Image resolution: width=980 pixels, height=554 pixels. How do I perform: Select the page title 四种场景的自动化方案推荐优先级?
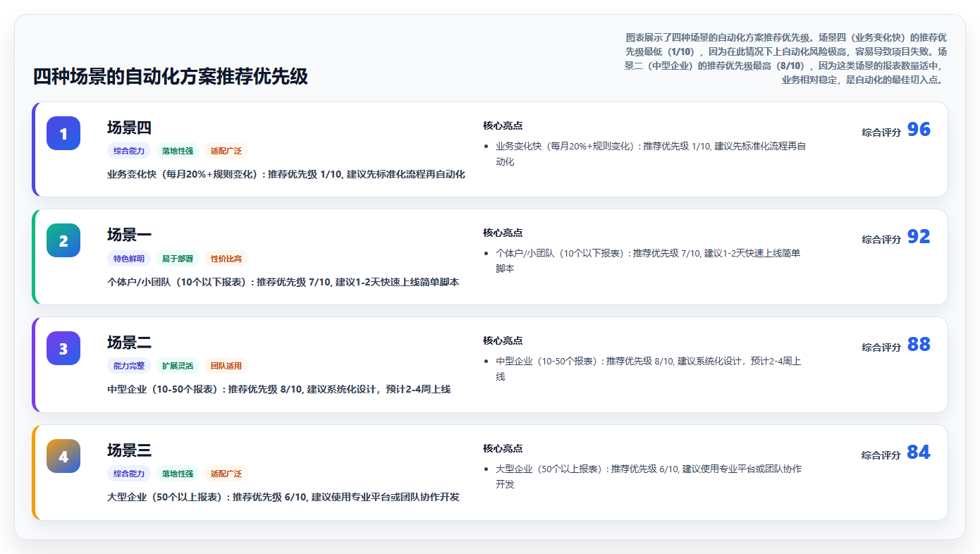(x=171, y=76)
